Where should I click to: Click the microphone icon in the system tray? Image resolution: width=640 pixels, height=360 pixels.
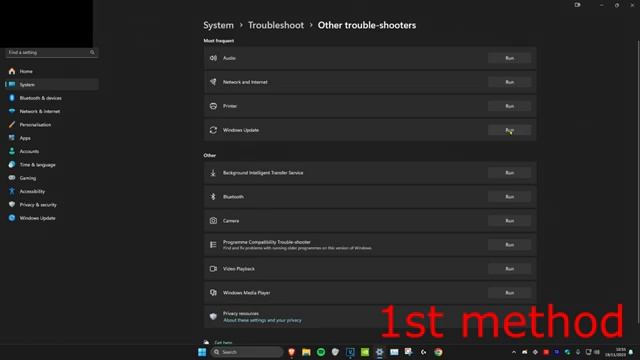click(578, 352)
